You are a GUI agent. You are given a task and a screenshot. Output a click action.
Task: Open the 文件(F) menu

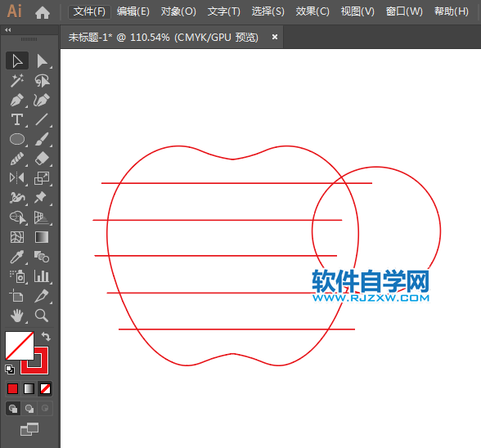coord(89,12)
